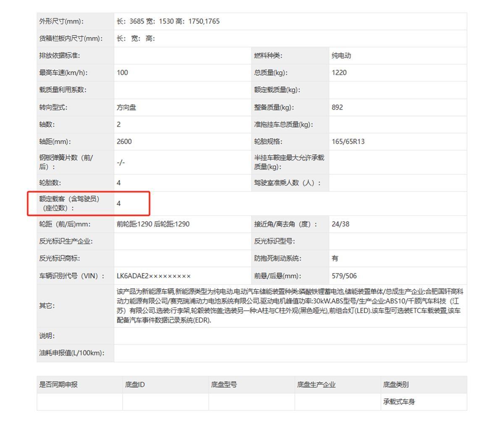This screenshot has width=504, height=423.
Task: Select the 额定载客（含驾驶员）label cell
Action: coord(70,204)
